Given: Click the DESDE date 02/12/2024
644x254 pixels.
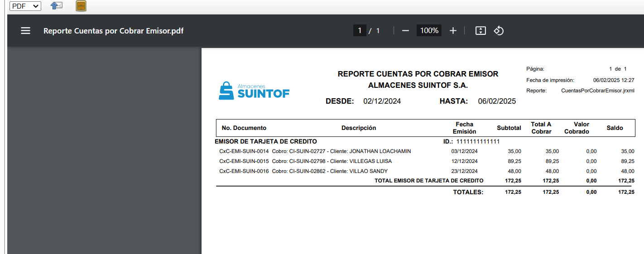Looking at the screenshot, I should (x=382, y=101).
